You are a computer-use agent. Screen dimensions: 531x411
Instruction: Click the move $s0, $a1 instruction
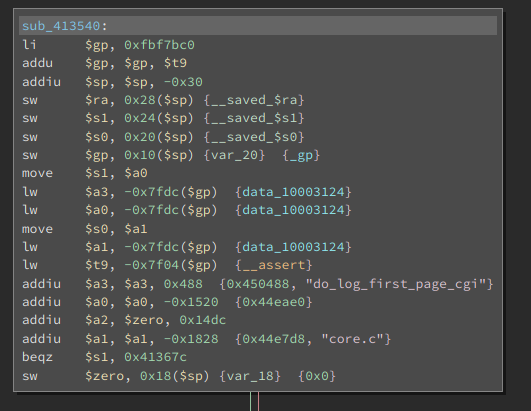[85, 229]
